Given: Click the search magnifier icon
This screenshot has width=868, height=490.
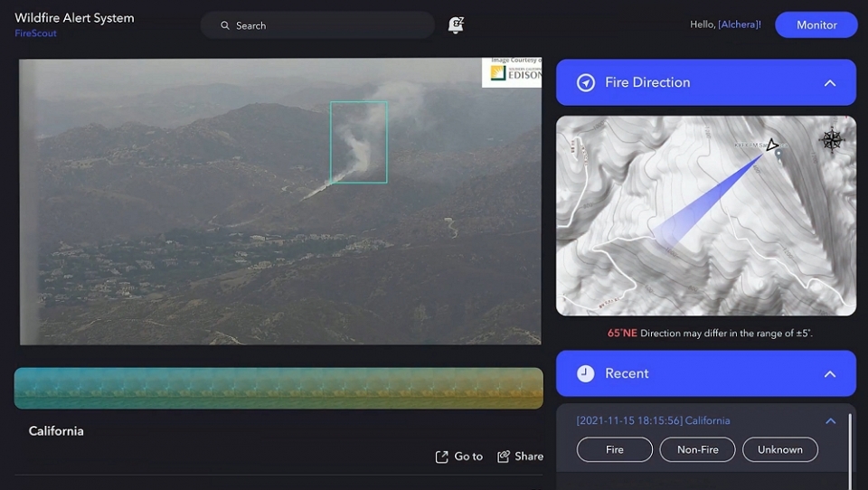Looking at the screenshot, I should pyautogui.click(x=225, y=25).
